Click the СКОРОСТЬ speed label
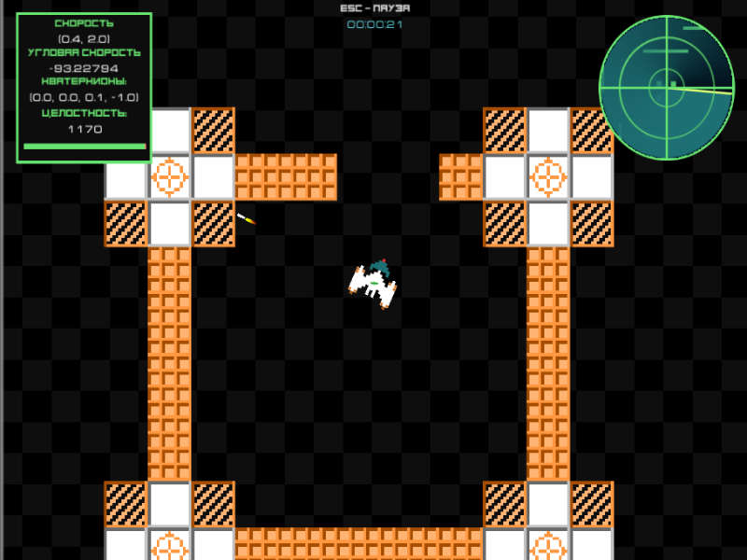747x560 pixels. click(x=84, y=23)
